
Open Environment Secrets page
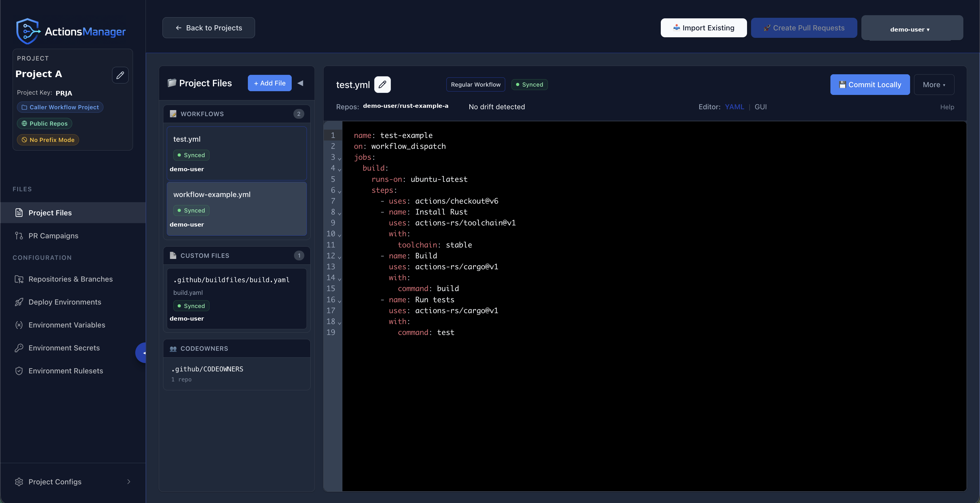coord(73,348)
